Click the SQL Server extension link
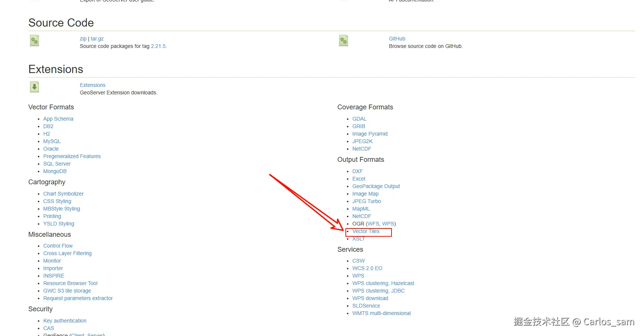Viewport: 644px width, 336px height. click(57, 164)
